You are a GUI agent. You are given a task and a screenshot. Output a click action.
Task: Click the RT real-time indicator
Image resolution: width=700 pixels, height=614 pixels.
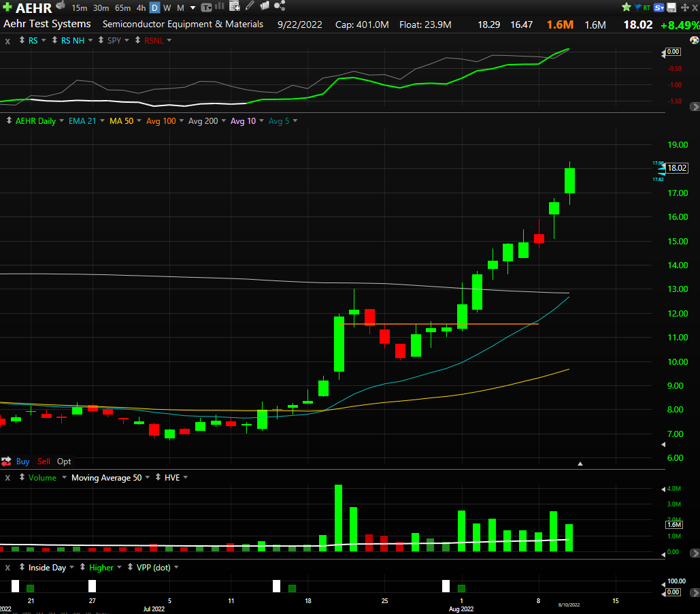coord(646,8)
